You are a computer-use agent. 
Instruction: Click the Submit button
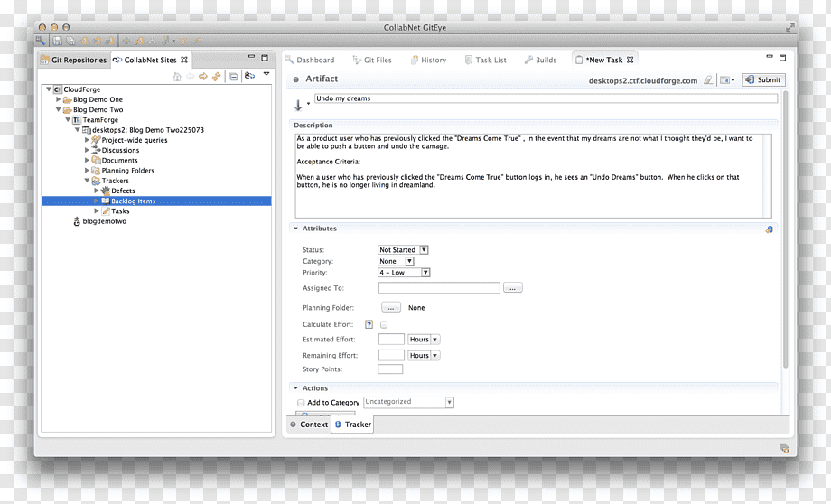(x=763, y=80)
